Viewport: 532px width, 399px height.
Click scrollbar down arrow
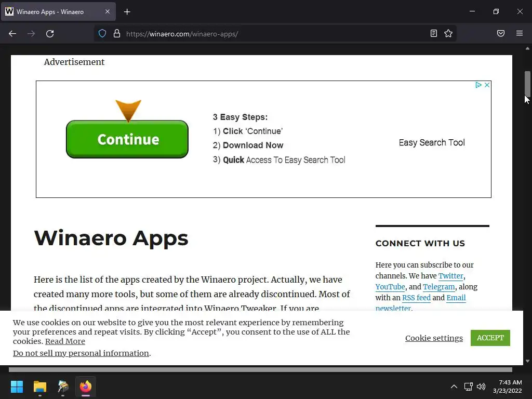click(x=527, y=362)
